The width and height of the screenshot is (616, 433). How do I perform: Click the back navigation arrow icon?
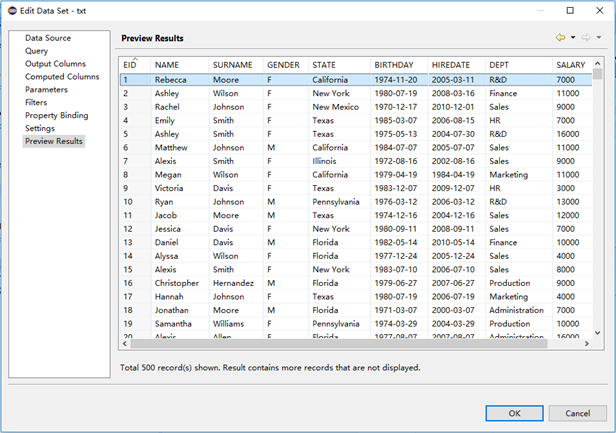561,38
